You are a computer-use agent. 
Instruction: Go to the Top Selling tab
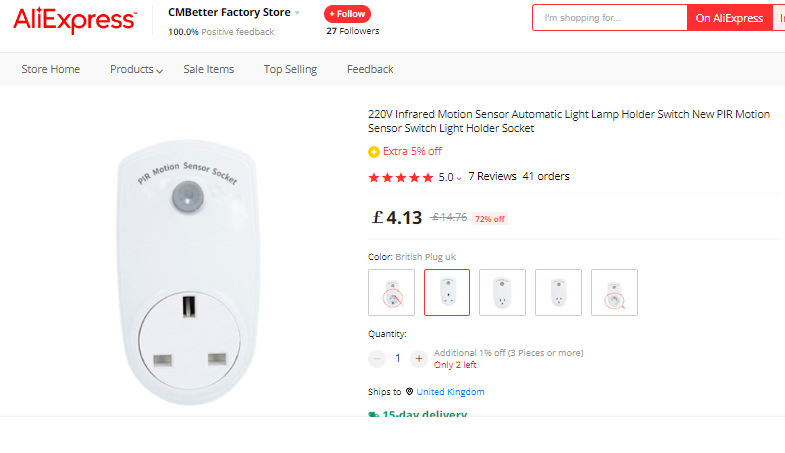pyautogui.click(x=290, y=69)
